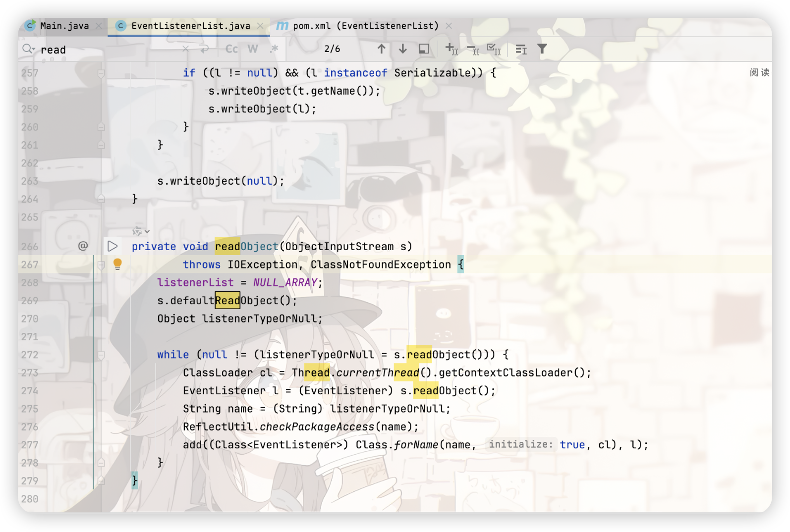Screen dimensions: 790x532
Task: Clear the search text with the X
Action: [185, 49]
